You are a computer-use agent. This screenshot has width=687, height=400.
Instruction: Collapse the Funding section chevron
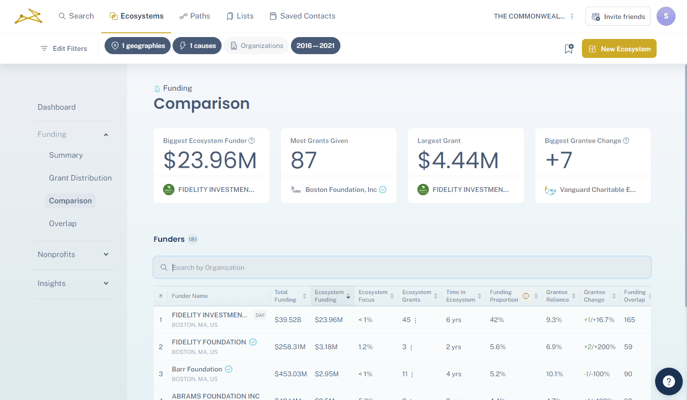(106, 135)
